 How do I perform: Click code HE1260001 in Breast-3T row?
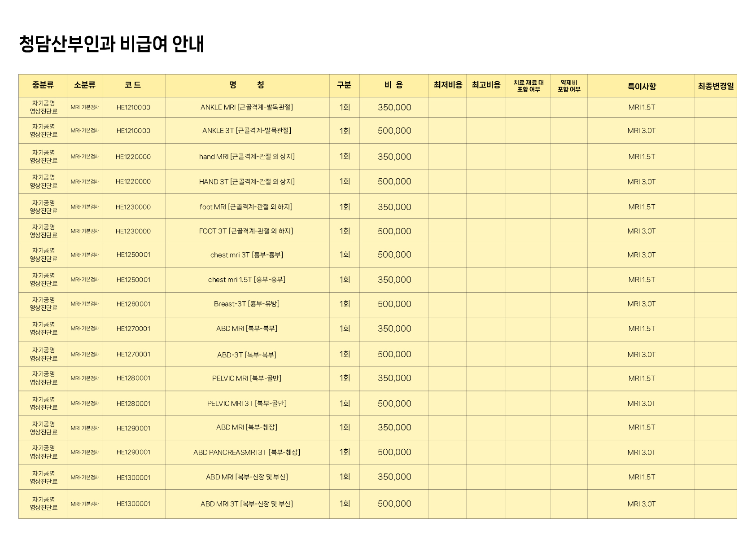click(x=133, y=304)
